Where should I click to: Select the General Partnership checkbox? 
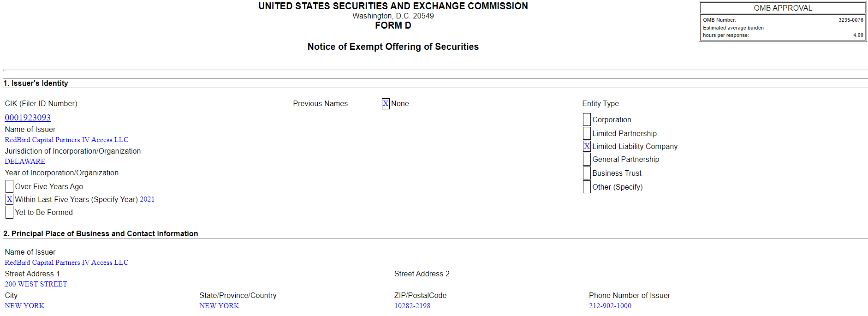click(587, 159)
